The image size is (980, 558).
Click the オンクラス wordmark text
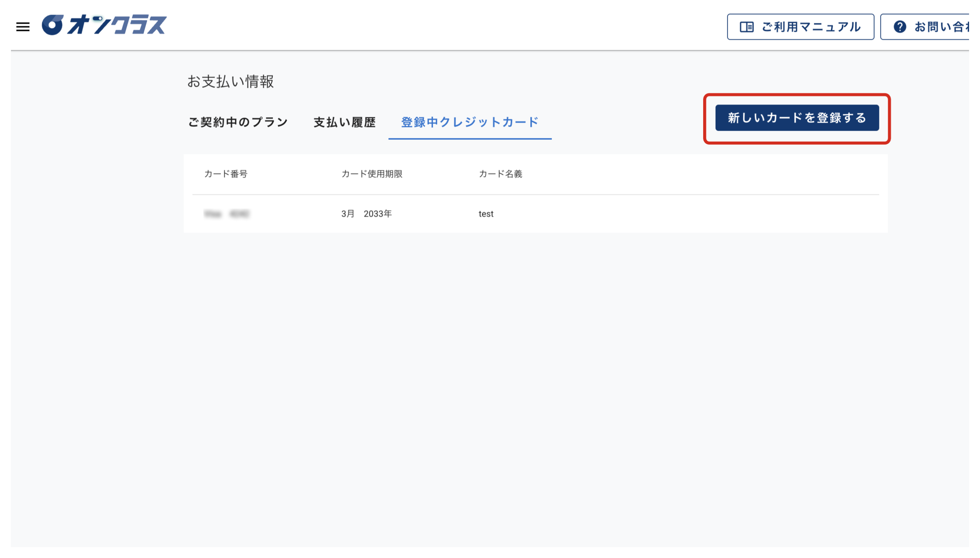click(117, 25)
